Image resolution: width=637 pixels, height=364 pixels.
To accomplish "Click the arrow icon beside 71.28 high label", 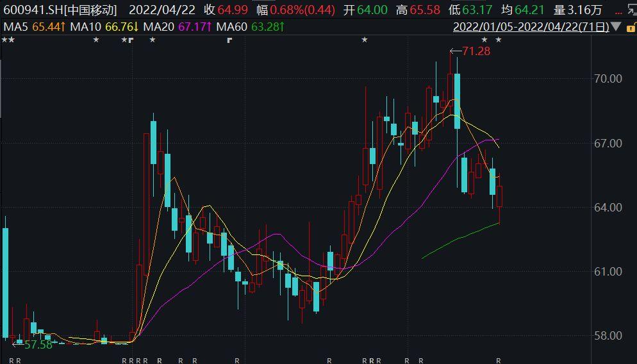I will click(x=455, y=51).
